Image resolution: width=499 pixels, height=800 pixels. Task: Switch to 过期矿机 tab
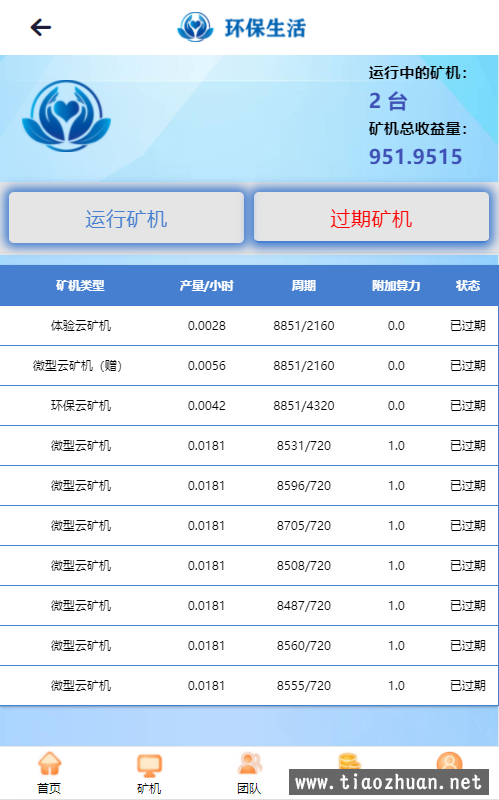click(371, 218)
